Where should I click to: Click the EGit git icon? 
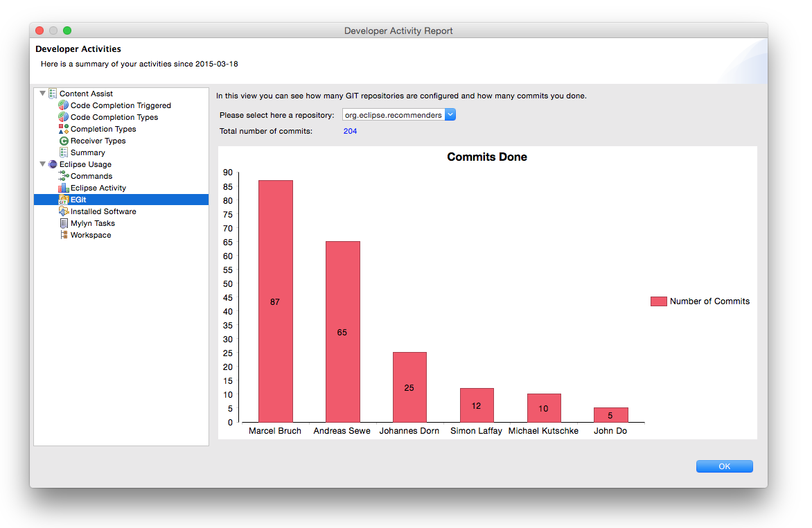click(63, 200)
